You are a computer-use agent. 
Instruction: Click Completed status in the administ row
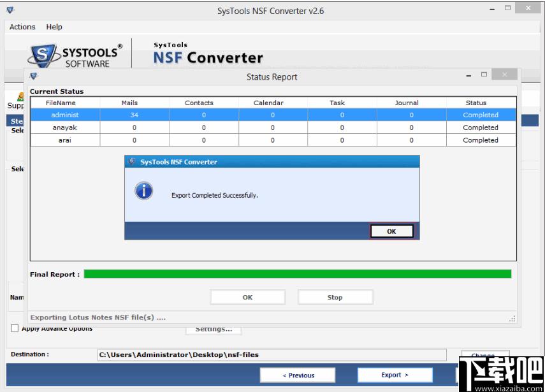click(x=481, y=115)
